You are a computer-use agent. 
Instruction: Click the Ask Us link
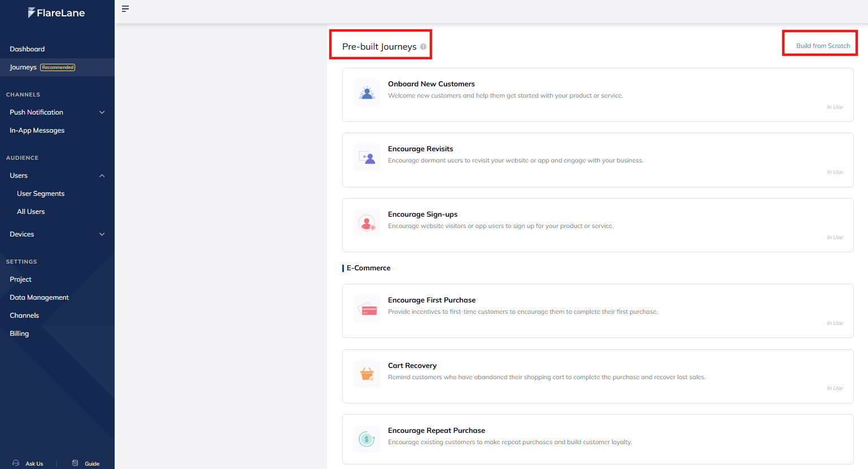34,463
